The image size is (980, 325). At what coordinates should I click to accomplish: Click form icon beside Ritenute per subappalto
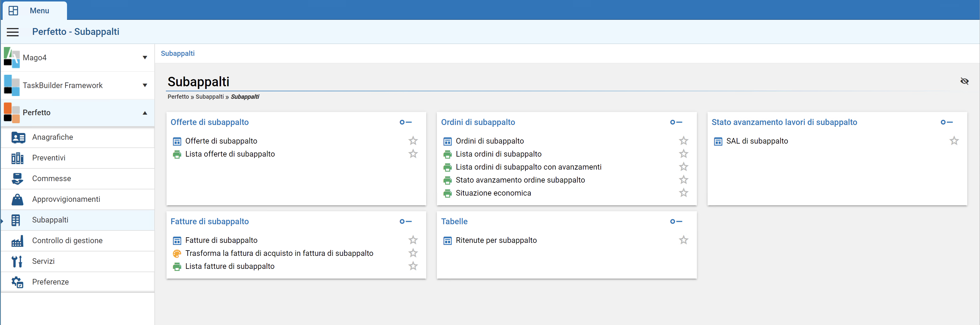pos(447,241)
